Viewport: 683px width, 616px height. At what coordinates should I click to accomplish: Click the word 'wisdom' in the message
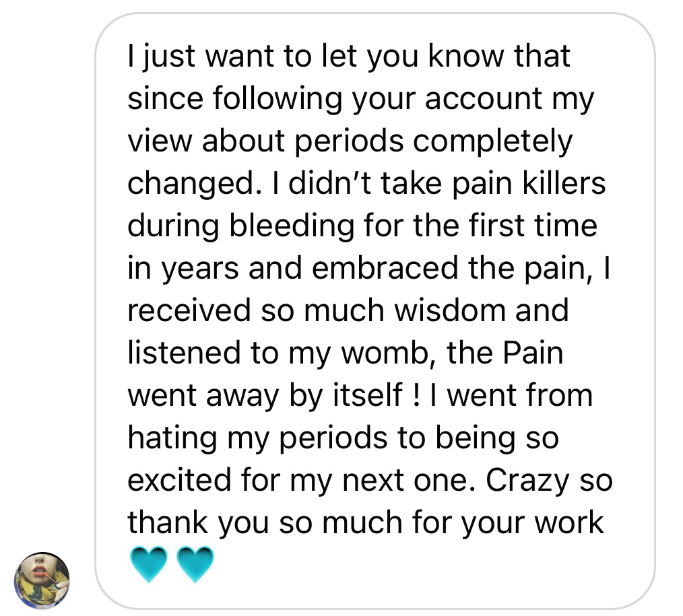[x=450, y=310]
